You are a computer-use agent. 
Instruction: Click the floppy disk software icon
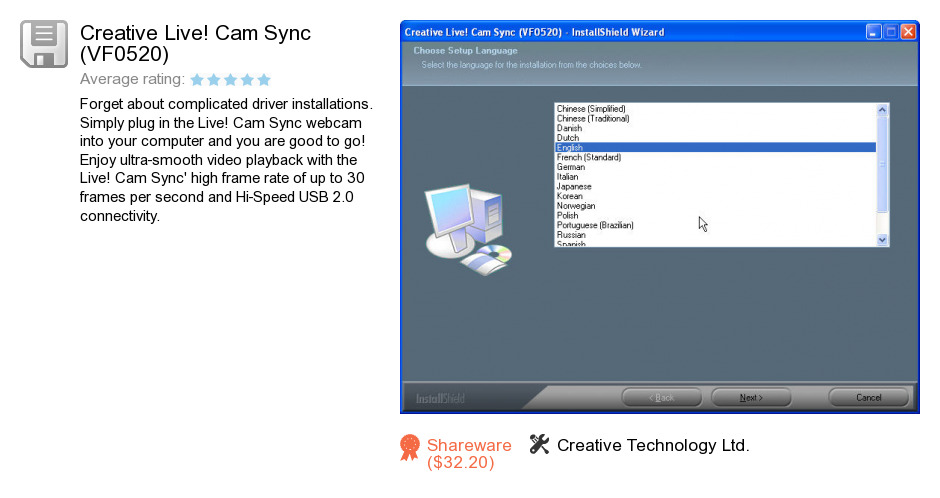[44, 44]
